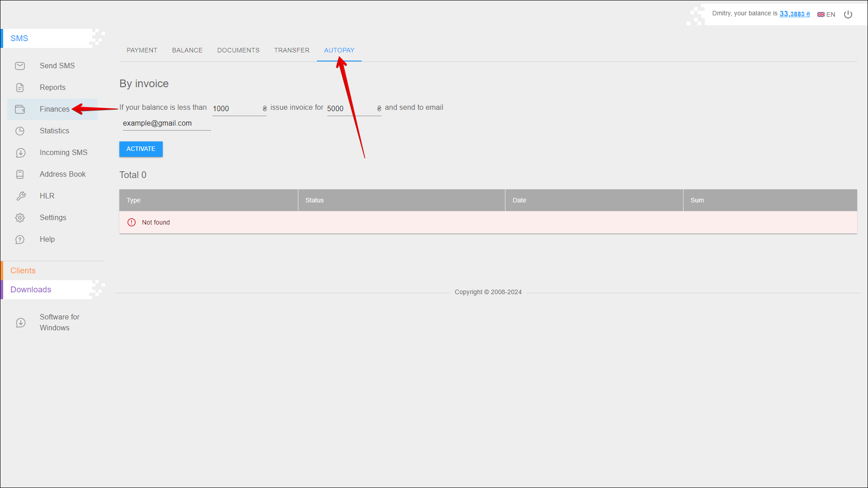The width and height of the screenshot is (868, 488).
Task: Click the Help question mark icon
Action: 20,239
